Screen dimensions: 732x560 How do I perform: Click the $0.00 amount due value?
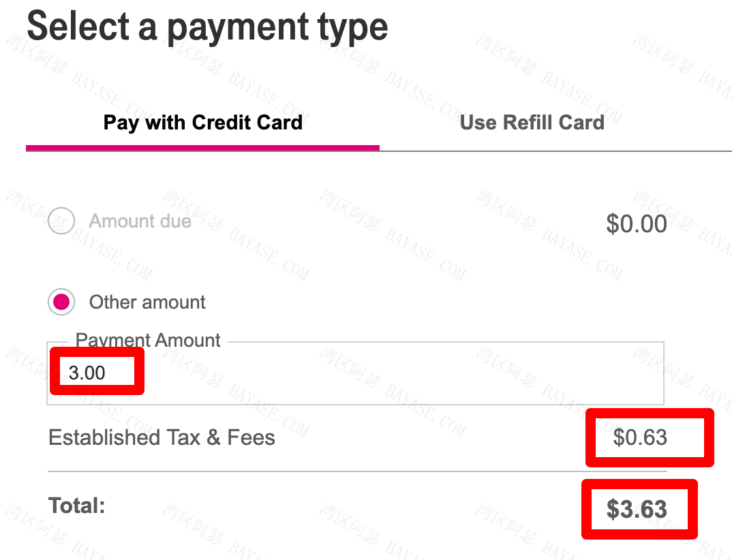[637, 223]
